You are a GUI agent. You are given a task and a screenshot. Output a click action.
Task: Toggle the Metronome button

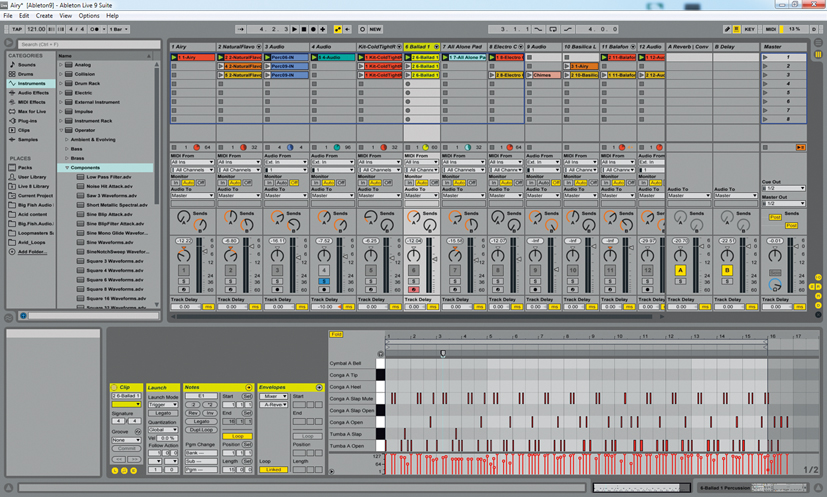click(95, 30)
